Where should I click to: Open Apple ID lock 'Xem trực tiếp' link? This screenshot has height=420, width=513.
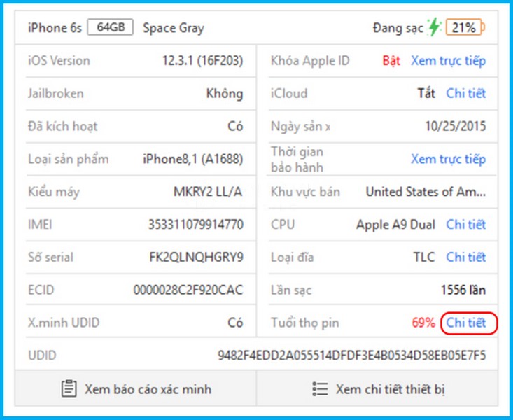coord(448,61)
